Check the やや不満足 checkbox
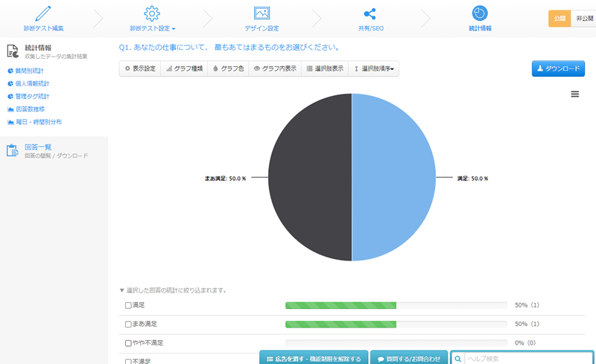This screenshot has width=596, height=364. 128,343
